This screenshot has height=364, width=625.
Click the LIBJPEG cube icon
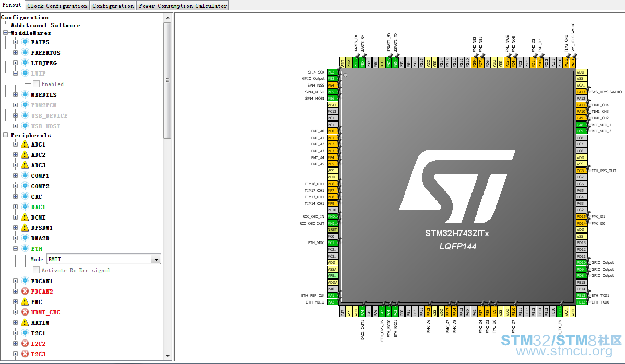25,63
